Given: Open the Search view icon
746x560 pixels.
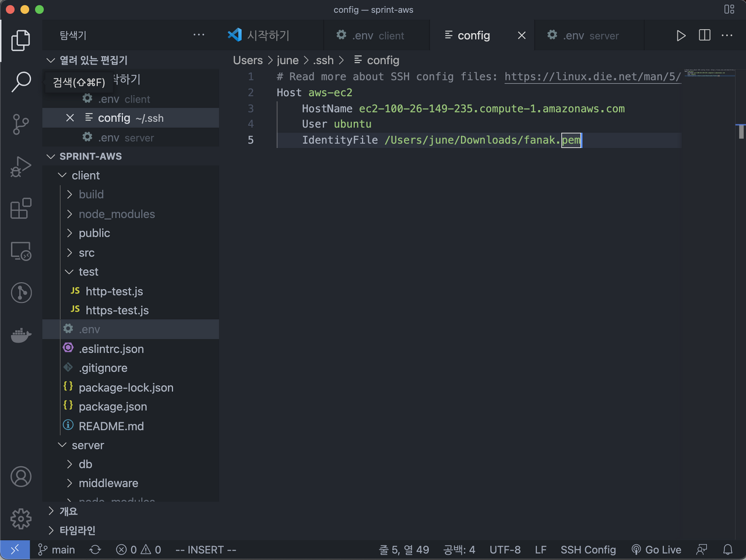Looking at the screenshot, I should click(x=21, y=82).
